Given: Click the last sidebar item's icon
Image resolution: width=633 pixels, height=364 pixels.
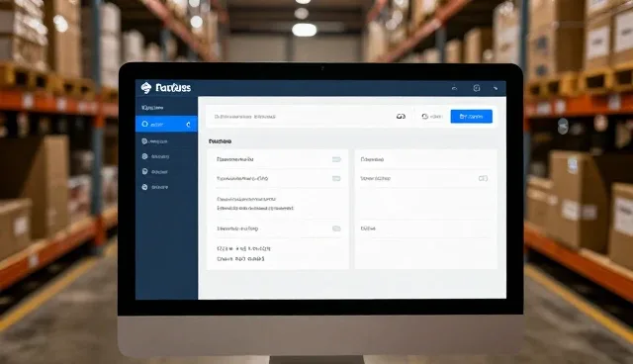Looking at the screenshot, I should tap(144, 187).
